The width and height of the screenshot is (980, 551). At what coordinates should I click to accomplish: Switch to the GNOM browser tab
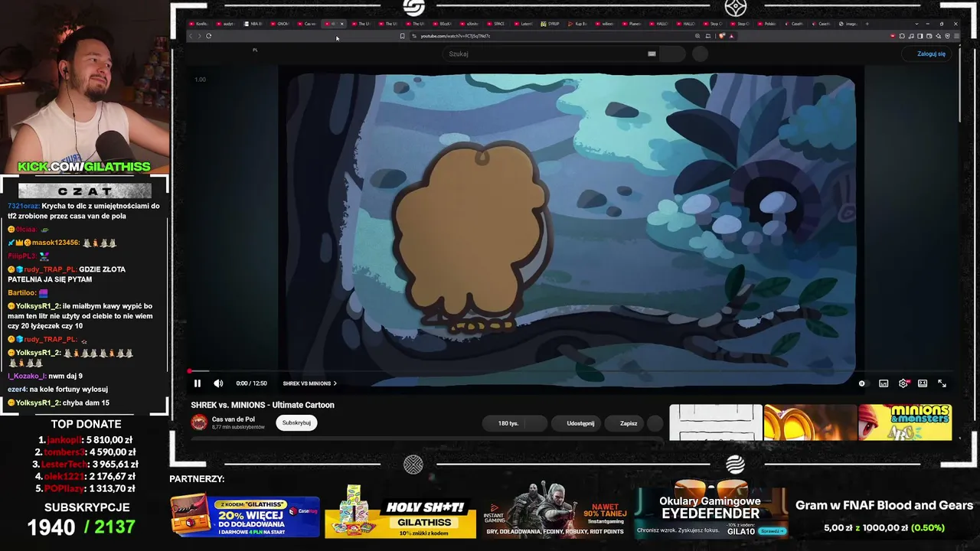pyautogui.click(x=280, y=24)
